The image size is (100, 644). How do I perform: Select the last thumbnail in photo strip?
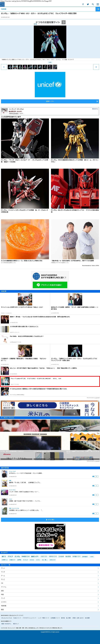[x=55, y=67]
